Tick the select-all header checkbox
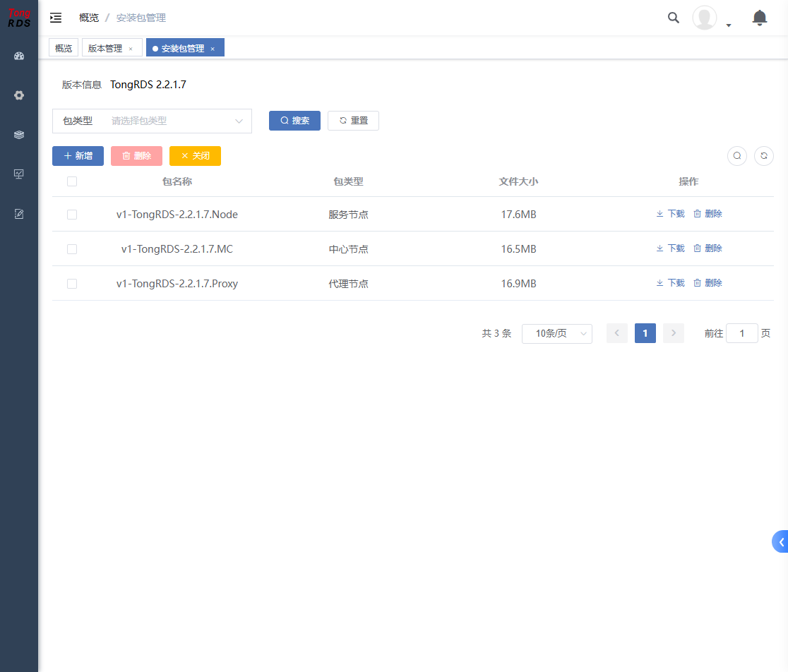This screenshot has width=788, height=672. (x=72, y=182)
